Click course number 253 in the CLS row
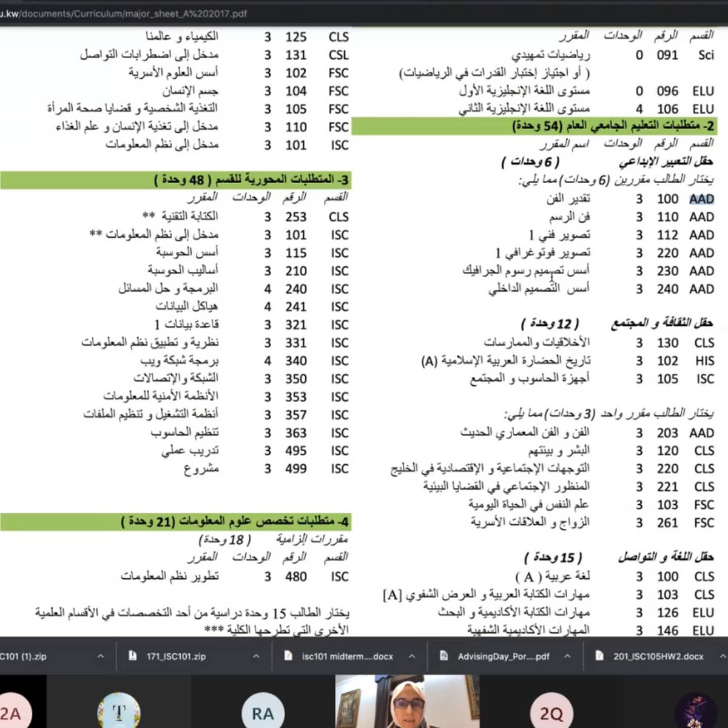This screenshot has height=728, width=728. 296,217
